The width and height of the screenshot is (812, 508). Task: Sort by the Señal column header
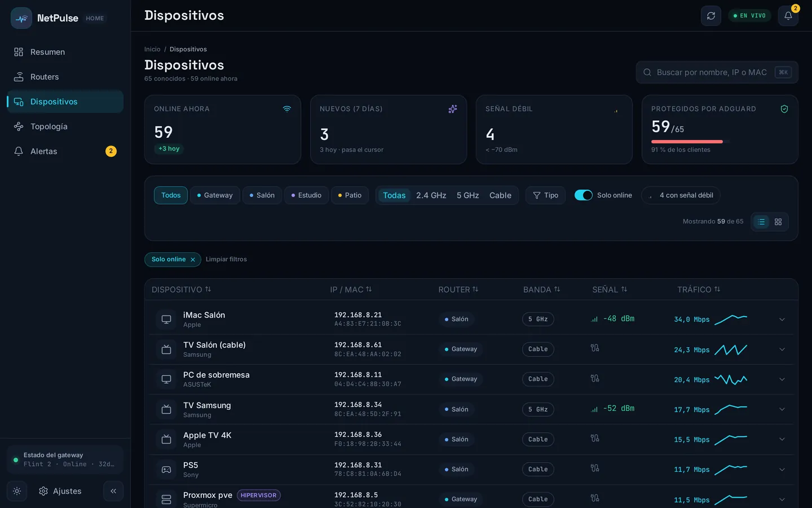[x=610, y=290]
